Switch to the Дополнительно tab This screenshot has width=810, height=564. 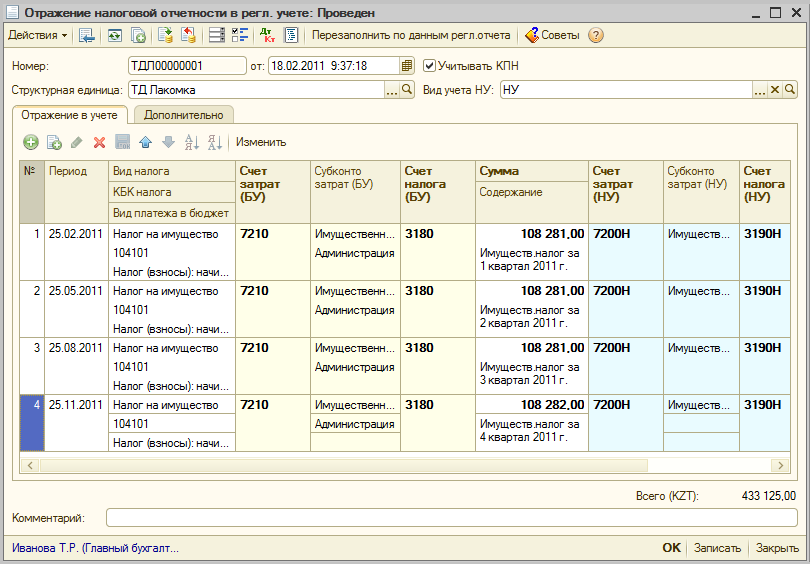click(x=183, y=115)
